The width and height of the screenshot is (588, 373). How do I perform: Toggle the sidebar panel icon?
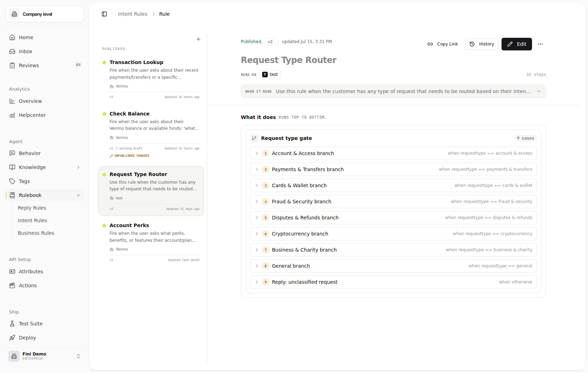(104, 14)
